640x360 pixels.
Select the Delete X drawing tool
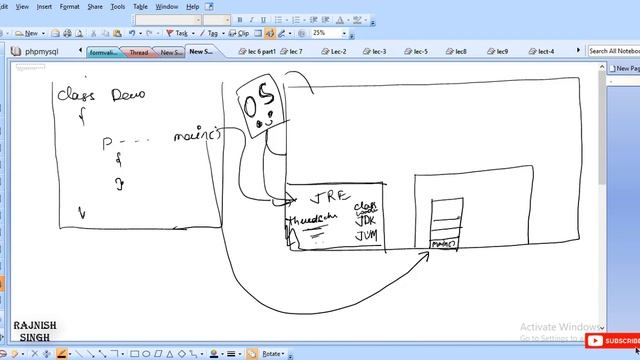(x=35, y=354)
